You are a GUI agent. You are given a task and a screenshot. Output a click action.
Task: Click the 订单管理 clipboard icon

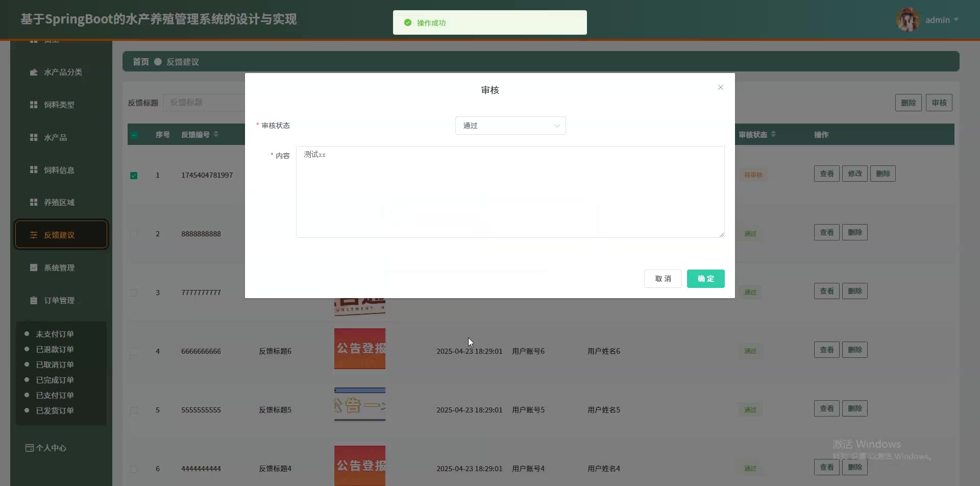click(34, 301)
